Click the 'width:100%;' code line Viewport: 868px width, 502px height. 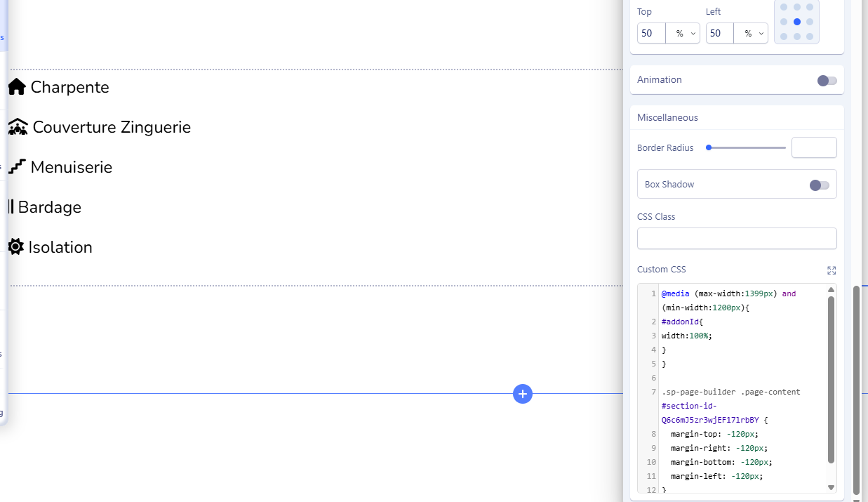687,336
